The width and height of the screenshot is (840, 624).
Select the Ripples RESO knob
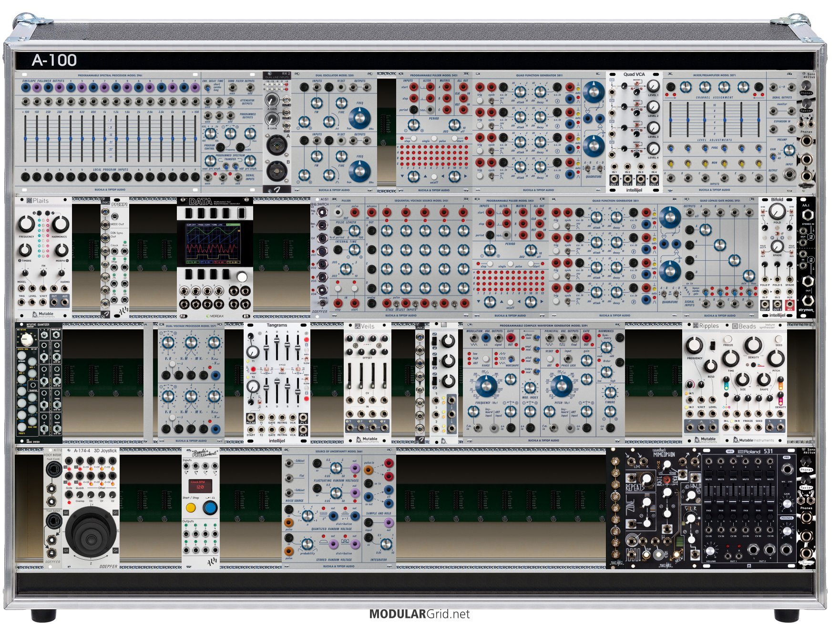click(x=711, y=365)
